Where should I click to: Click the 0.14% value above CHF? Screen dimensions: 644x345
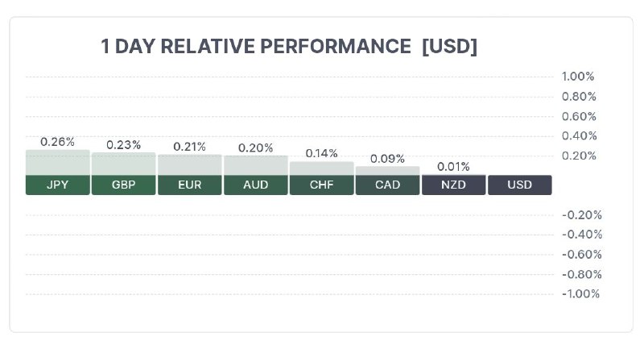[x=321, y=153]
